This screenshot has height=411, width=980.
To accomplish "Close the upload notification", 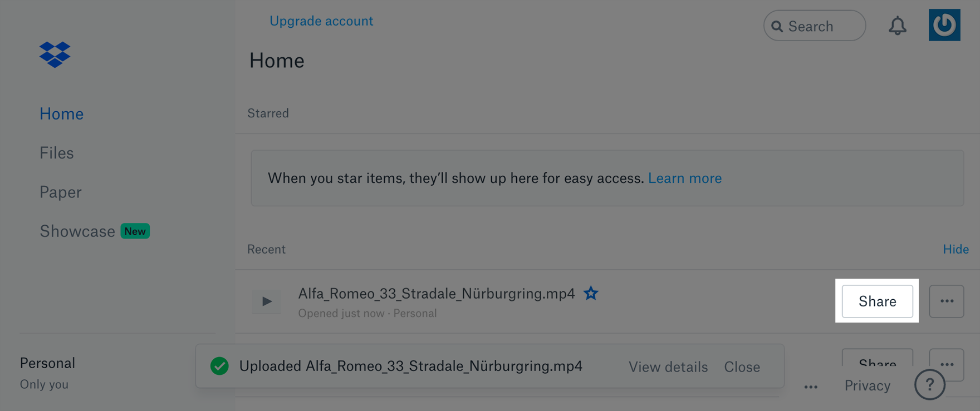I will [x=742, y=367].
